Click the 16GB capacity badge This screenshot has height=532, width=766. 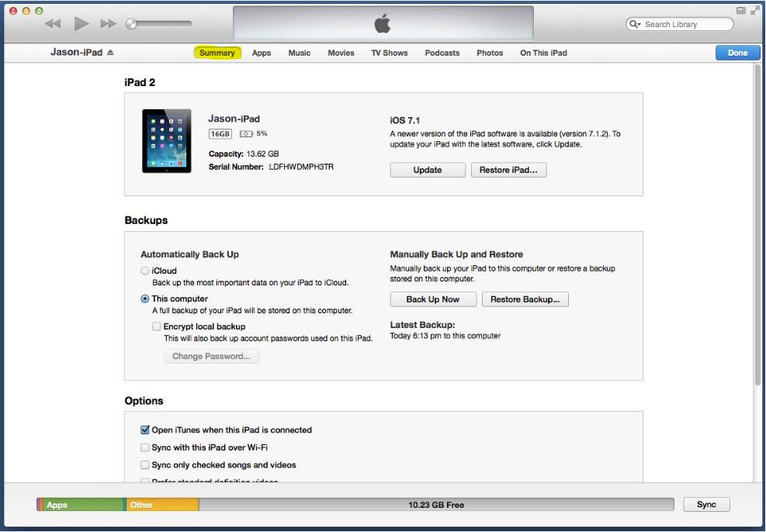tap(220, 133)
